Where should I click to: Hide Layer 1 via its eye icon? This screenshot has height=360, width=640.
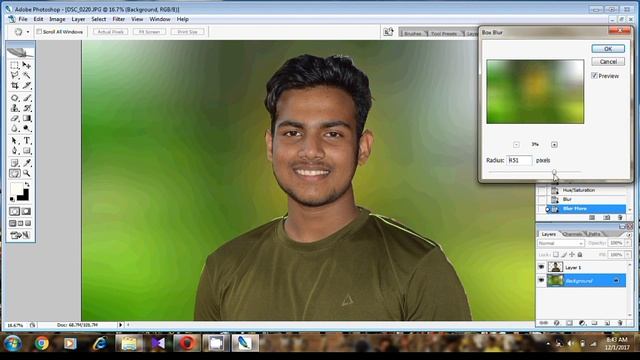coord(541,267)
